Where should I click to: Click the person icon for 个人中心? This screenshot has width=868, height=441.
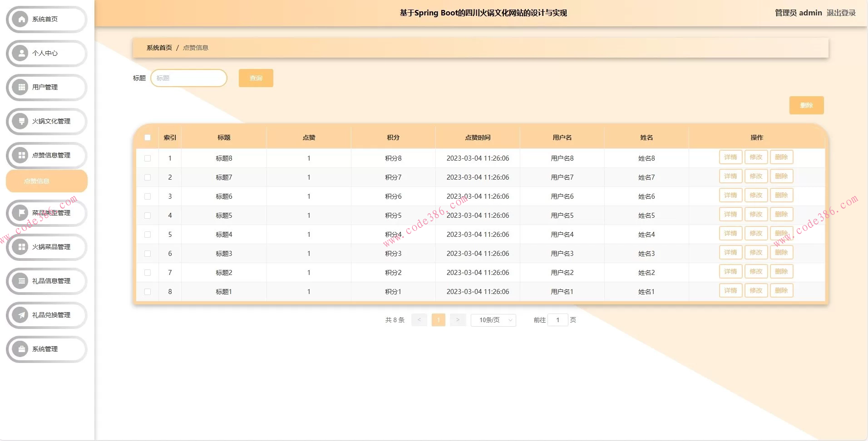tap(20, 53)
